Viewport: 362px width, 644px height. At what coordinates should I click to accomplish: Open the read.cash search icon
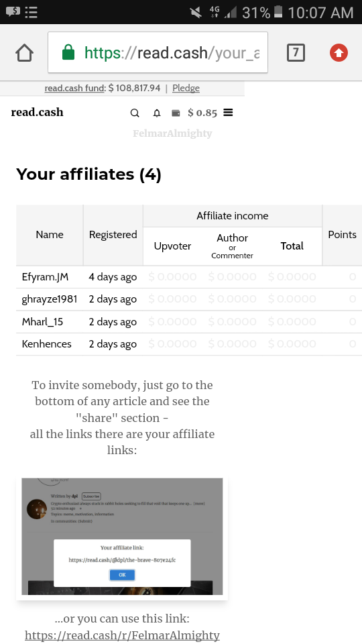pyautogui.click(x=135, y=113)
